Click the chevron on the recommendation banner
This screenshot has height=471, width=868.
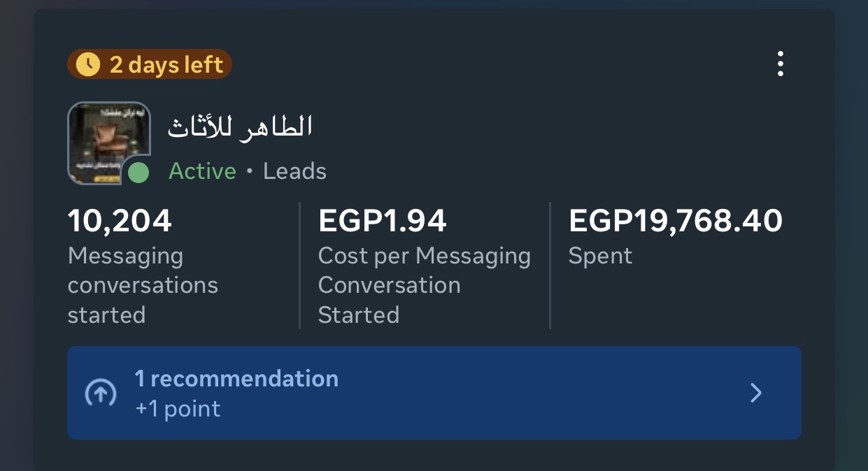(755, 393)
